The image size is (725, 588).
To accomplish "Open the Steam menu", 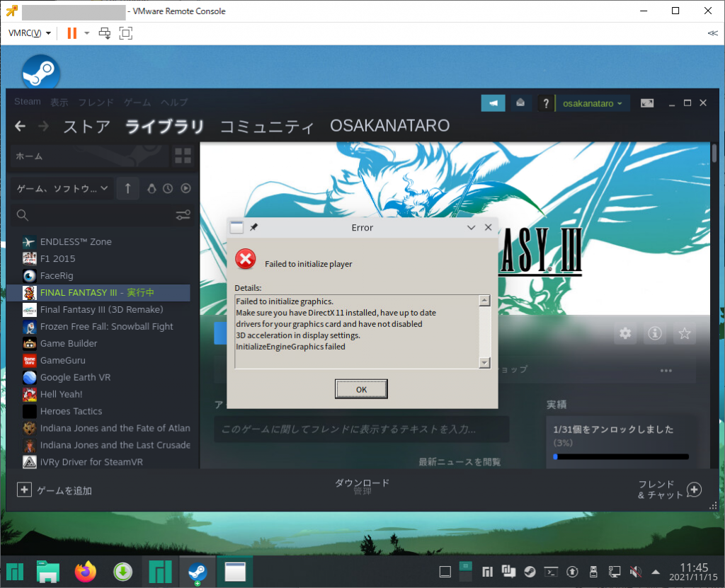I will tap(28, 102).
